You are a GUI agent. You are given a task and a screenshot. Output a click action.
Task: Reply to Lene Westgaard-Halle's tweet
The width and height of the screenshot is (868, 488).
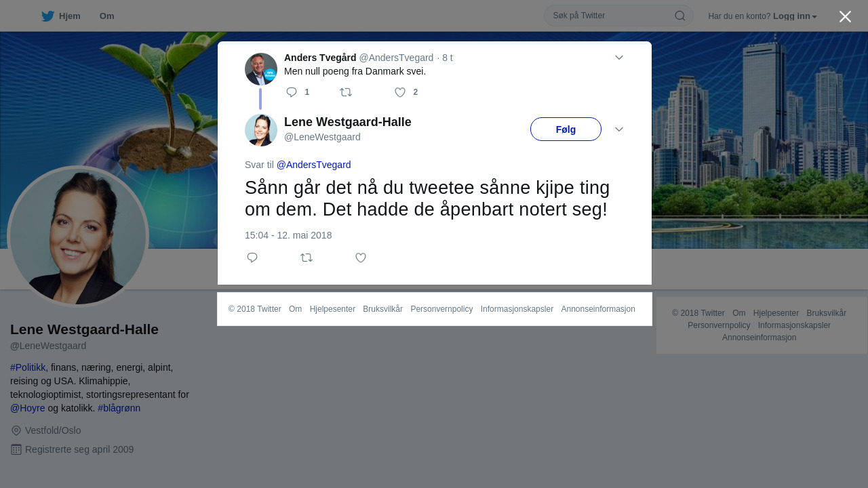pos(252,258)
